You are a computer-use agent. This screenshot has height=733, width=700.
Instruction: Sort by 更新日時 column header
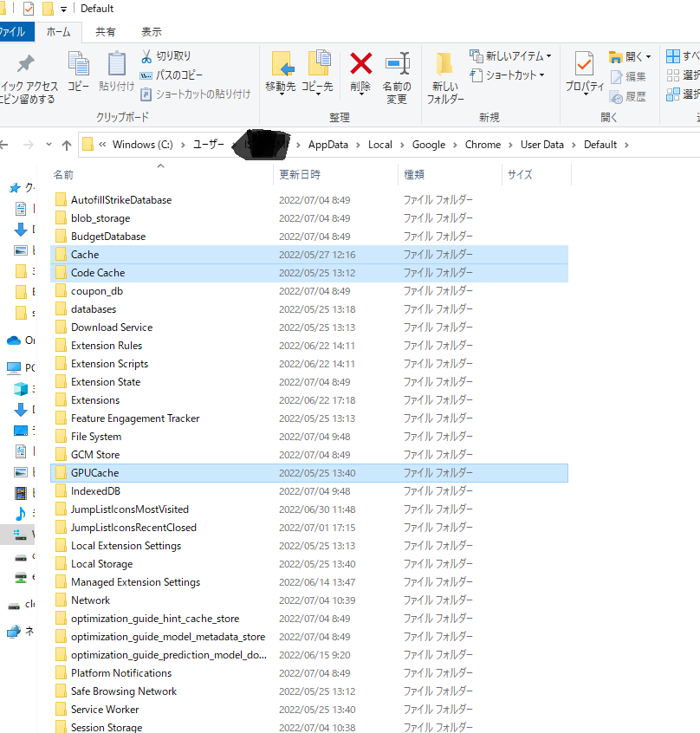click(300, 175)
